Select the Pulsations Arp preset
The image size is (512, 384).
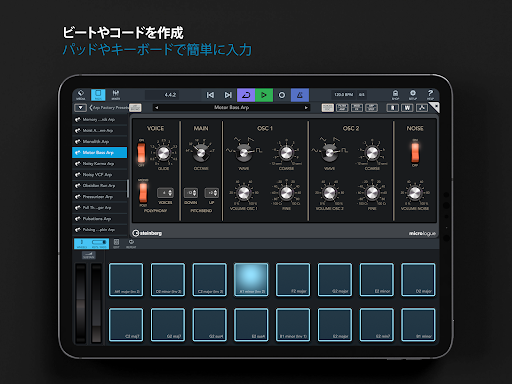coord(100,218)
